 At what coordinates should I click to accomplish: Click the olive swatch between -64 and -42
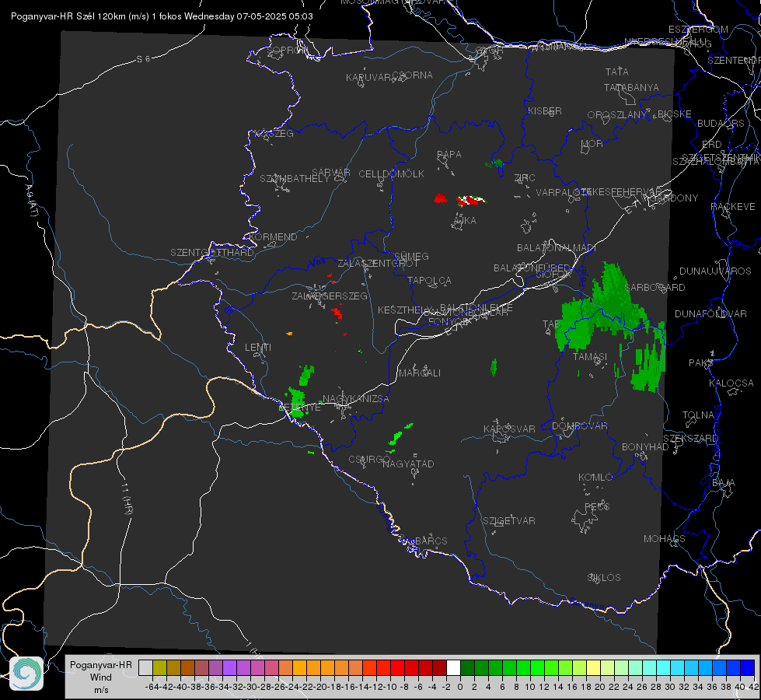point(159,668)
